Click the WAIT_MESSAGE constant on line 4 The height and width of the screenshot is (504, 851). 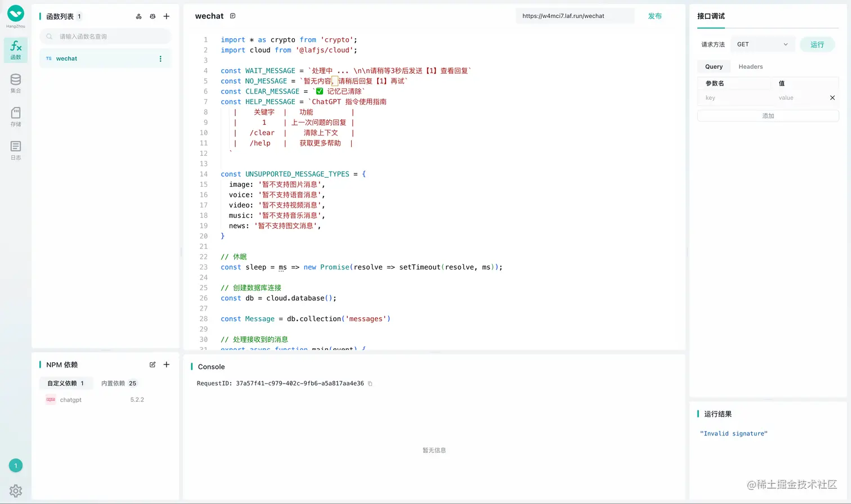pyautogui.click(x=270, y=71)
